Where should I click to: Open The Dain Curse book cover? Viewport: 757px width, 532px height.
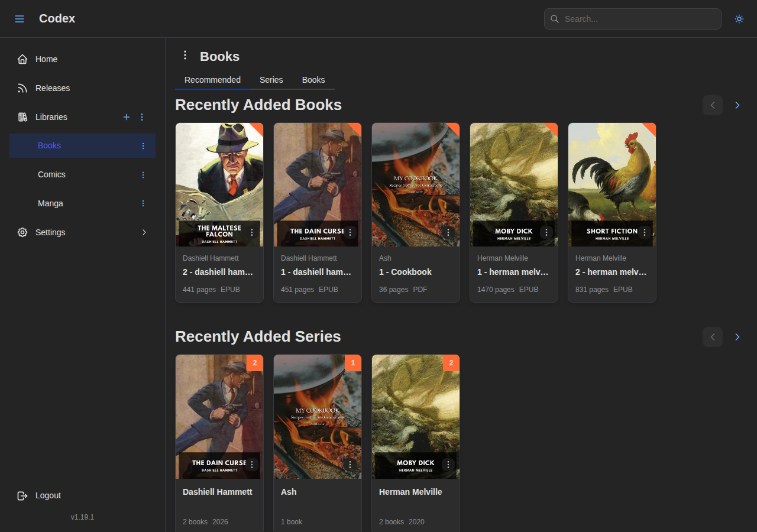click(x=318, y=184)
